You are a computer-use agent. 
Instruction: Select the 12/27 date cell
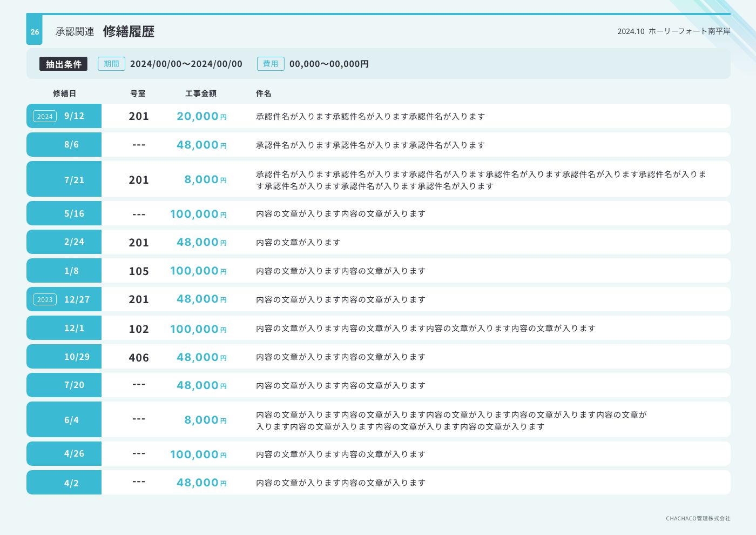point(77,299)
